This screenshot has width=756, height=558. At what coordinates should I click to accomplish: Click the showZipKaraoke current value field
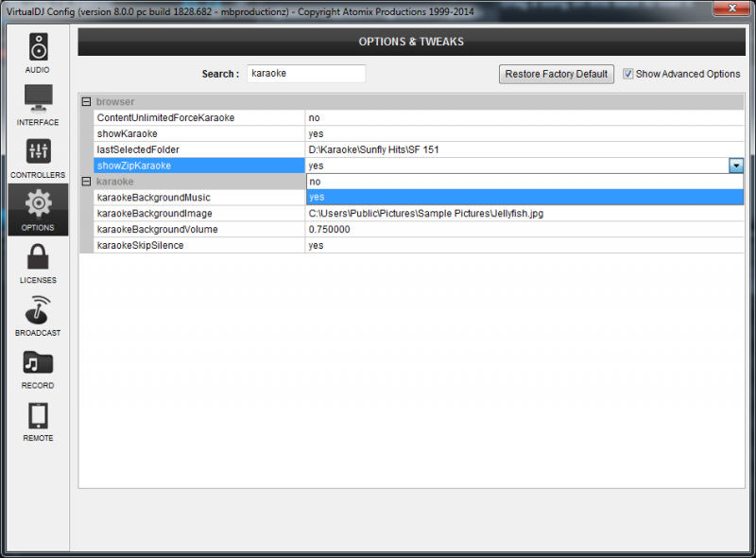tap(517, 166)
